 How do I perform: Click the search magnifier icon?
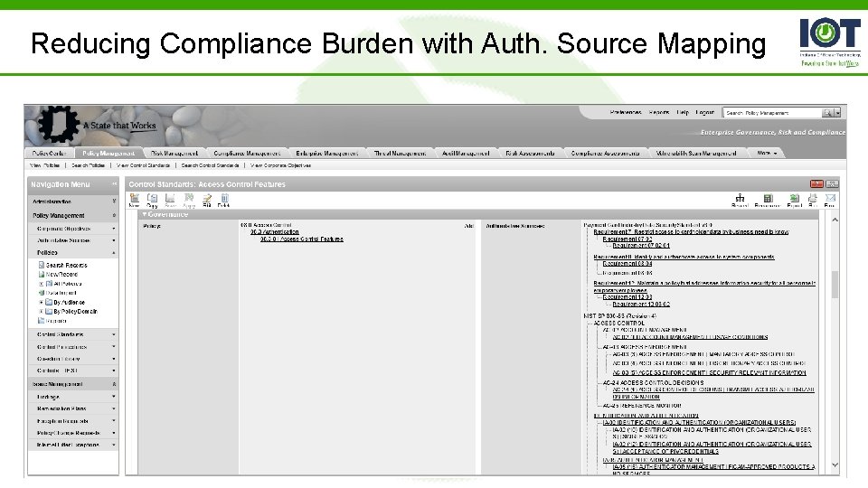(x=827, y=112)
